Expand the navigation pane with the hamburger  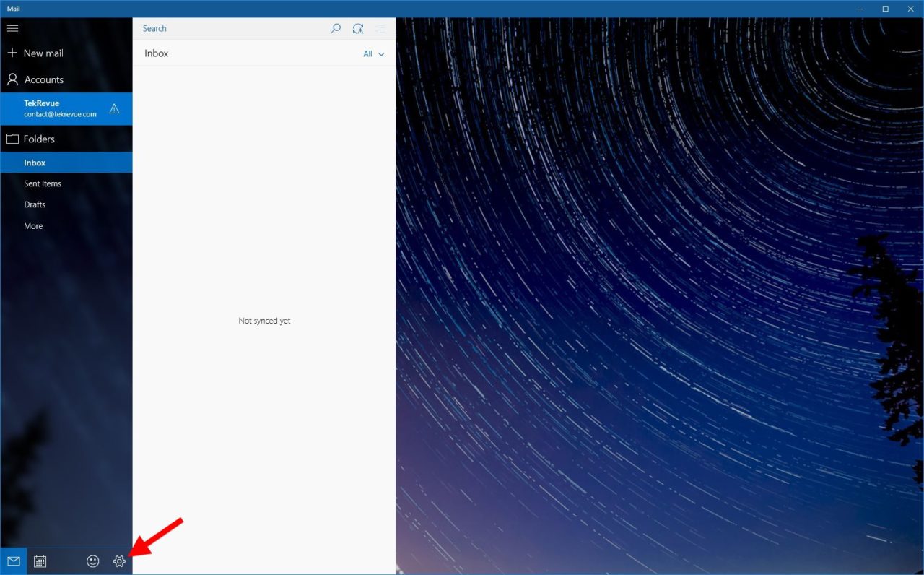tap(12, 28)
